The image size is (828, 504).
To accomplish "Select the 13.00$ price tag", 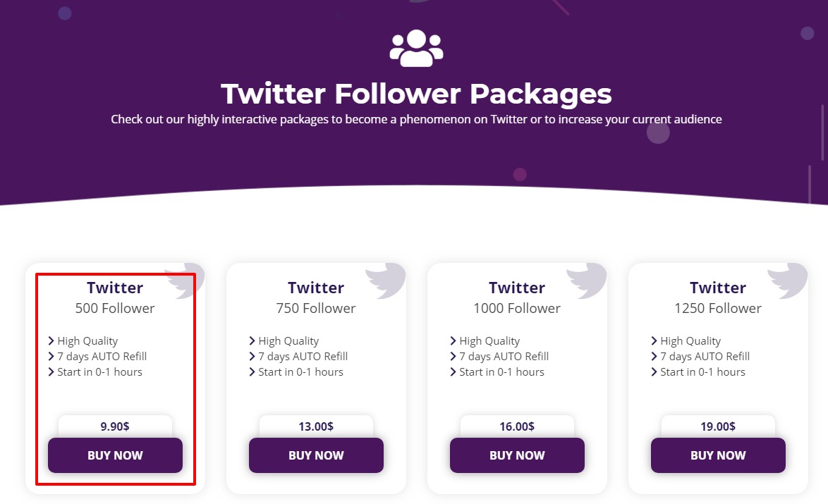I will tap(316, 426).
